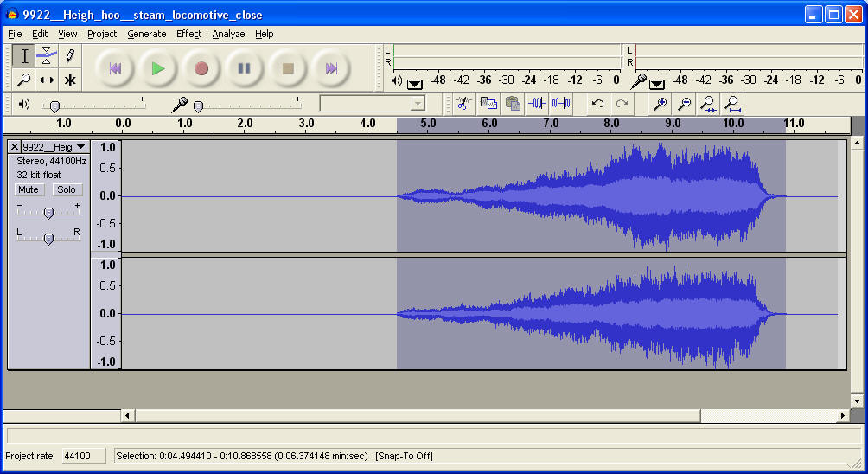Open the track name dropdown menu
Screen dimensions: 868x474
pyautogui.click(x=80, y=147)
